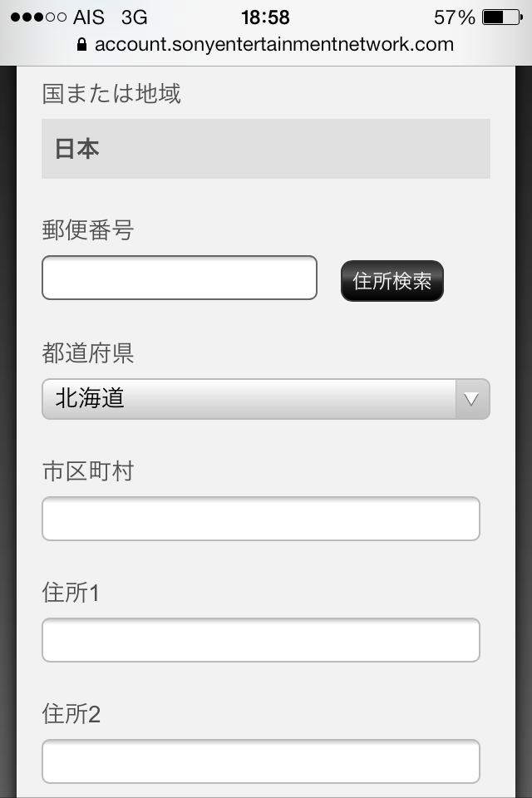Tap the padlock icon in address bar
532x798 pixels.
click(81, 45)
